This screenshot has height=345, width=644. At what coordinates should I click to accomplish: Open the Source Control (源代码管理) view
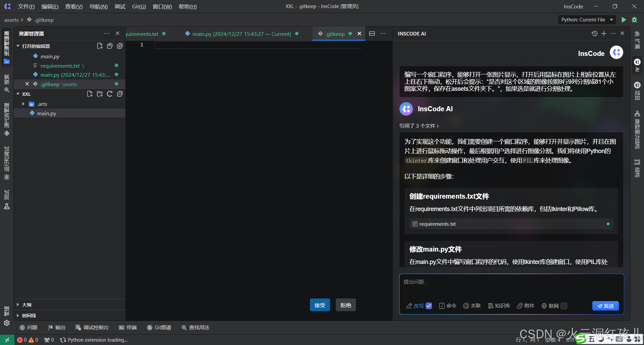click(7, 120)
